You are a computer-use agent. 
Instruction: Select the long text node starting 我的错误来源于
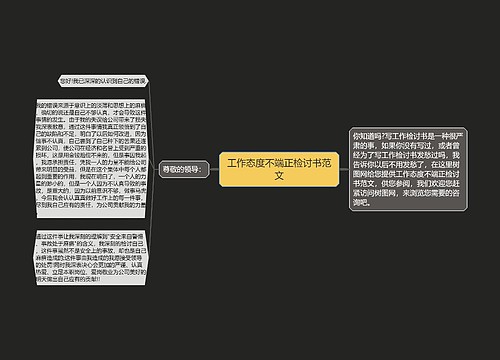pyautogui.click(x=91, y=158)
